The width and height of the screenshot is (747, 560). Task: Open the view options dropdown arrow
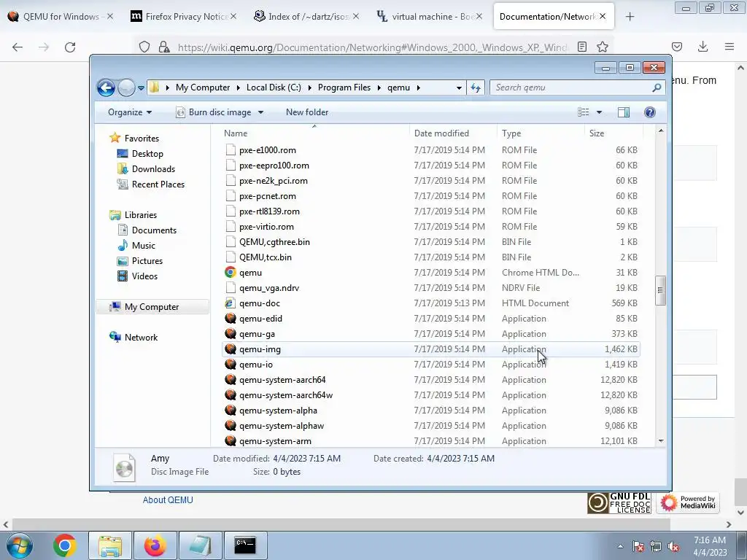click(x=600, y=112)
